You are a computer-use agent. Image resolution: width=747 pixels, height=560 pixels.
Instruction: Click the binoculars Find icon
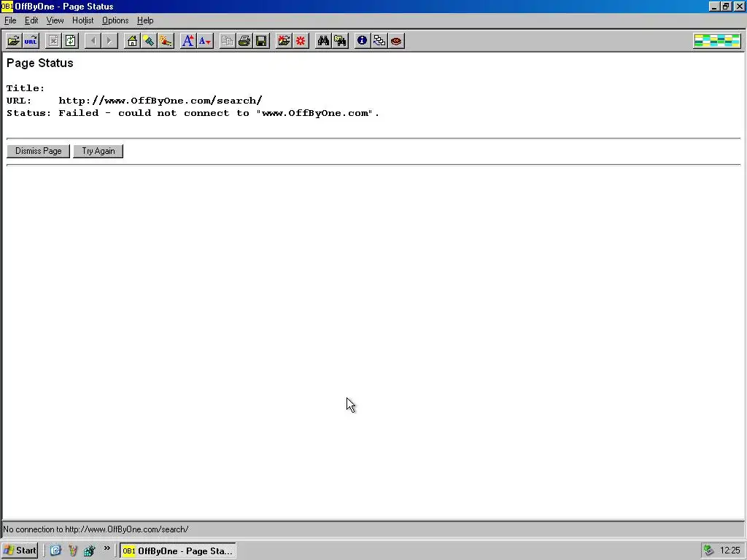(323, 41)
